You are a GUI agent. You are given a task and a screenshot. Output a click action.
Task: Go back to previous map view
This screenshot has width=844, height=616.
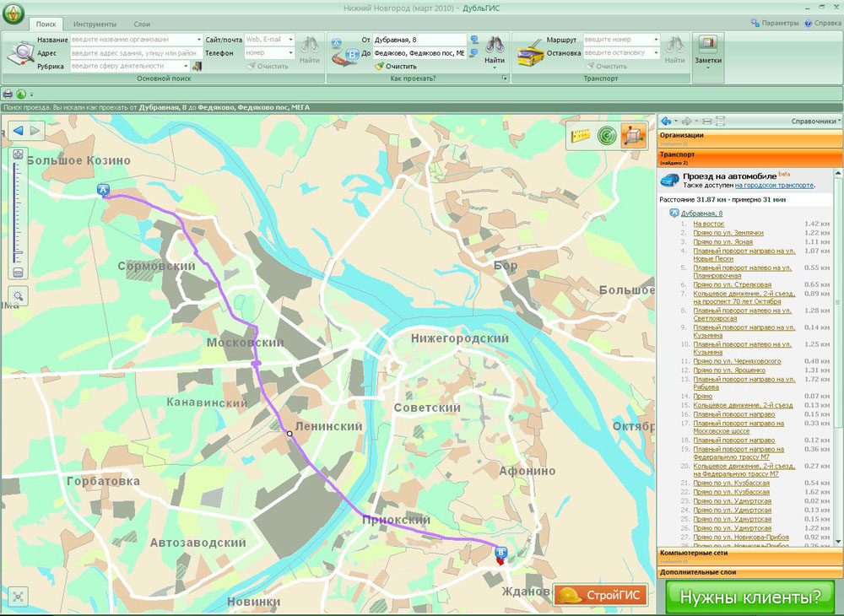19,131
